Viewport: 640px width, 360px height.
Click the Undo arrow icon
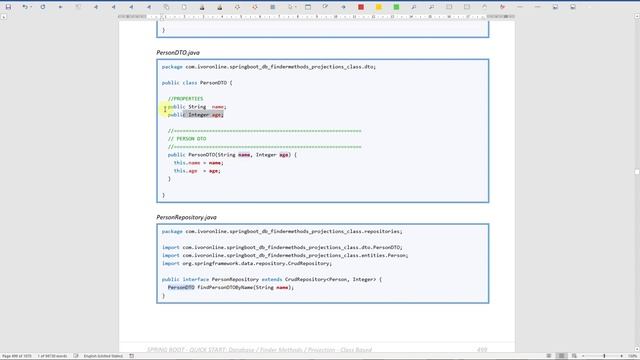24,7
